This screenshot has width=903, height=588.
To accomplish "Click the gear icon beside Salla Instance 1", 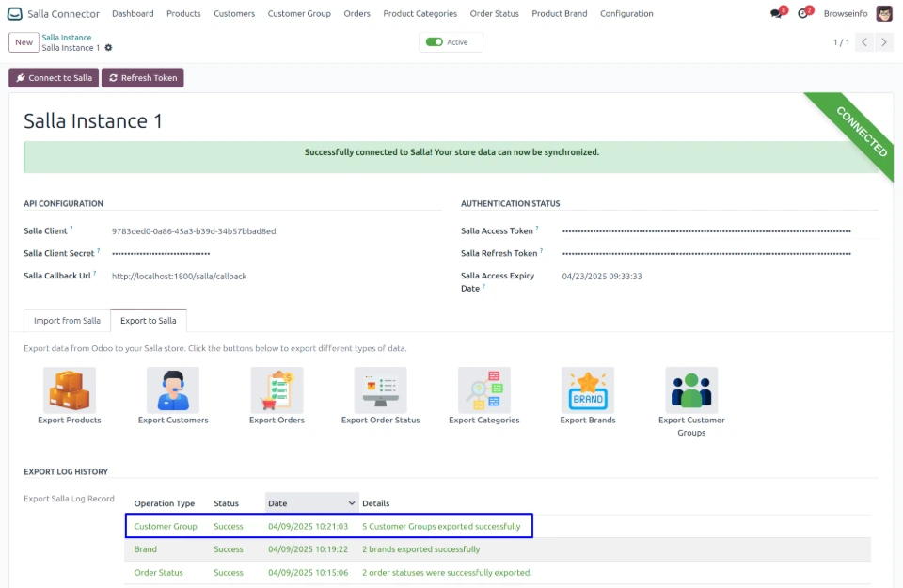I will coord(109,48).
